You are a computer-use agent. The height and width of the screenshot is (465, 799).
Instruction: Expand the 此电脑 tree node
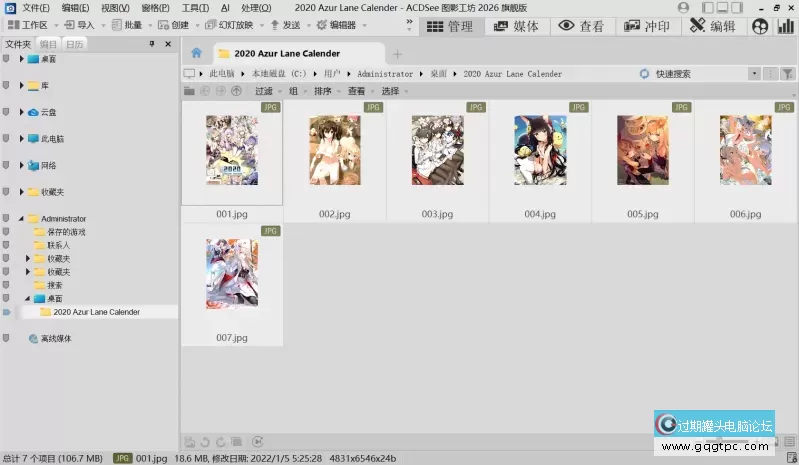[21, 139]
